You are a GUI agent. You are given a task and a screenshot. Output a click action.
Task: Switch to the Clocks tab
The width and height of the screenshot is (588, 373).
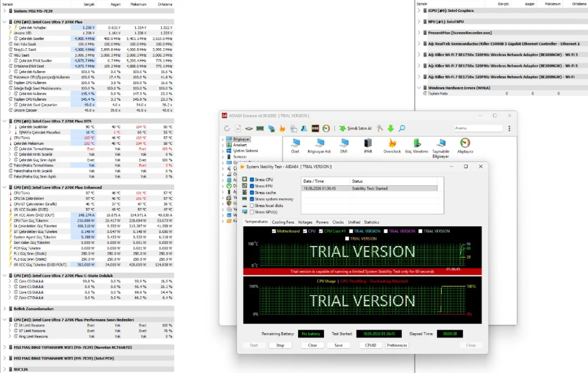(338, 222)
